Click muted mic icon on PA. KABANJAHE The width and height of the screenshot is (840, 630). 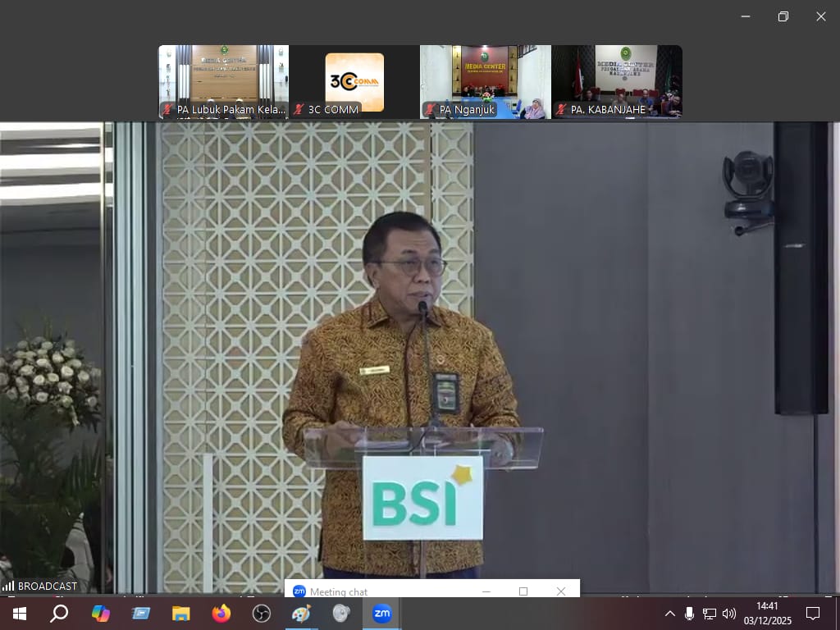click(x=561, y=109)
